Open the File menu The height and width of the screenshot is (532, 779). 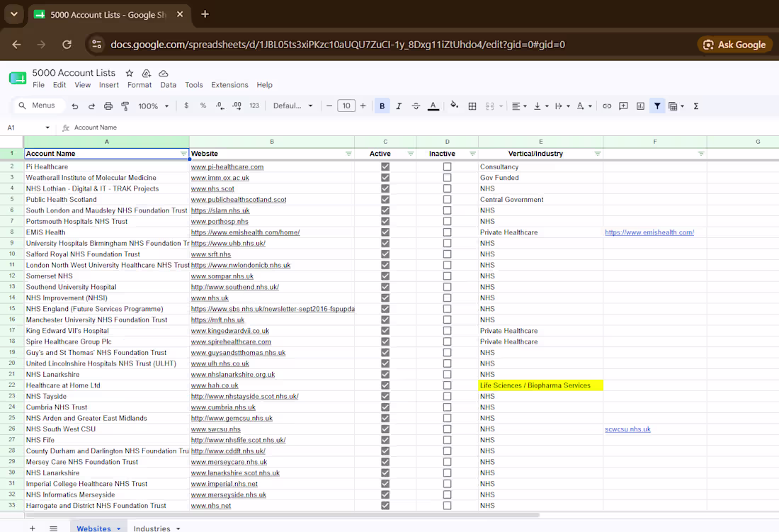pyautogui.click(x=38, y=85)
